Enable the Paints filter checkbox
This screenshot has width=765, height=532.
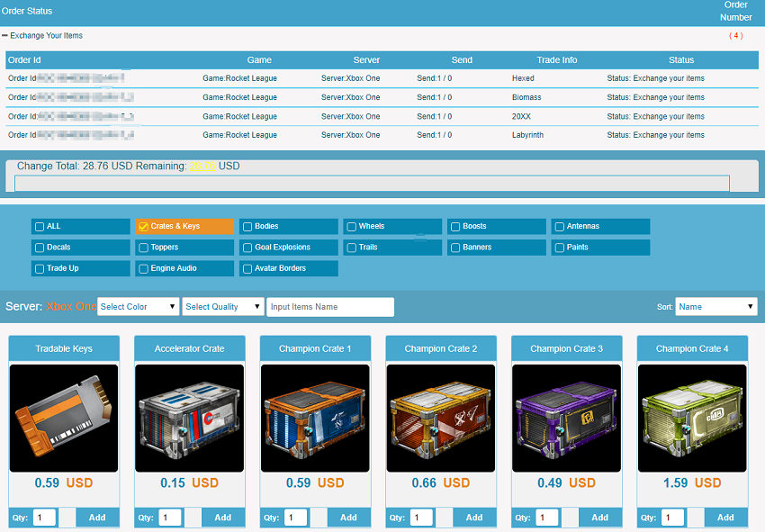[x=559, y=248]
